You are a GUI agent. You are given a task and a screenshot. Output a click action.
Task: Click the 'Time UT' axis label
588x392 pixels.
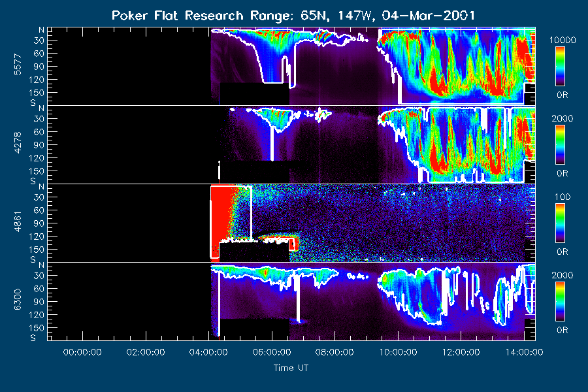tap(291, 368)
